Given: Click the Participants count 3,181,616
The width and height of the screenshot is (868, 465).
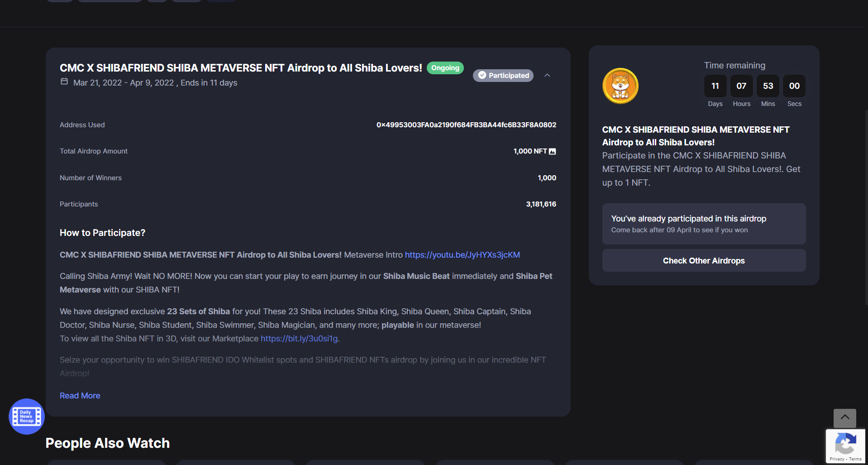Looking at the screenshot, I should (541, 204).
